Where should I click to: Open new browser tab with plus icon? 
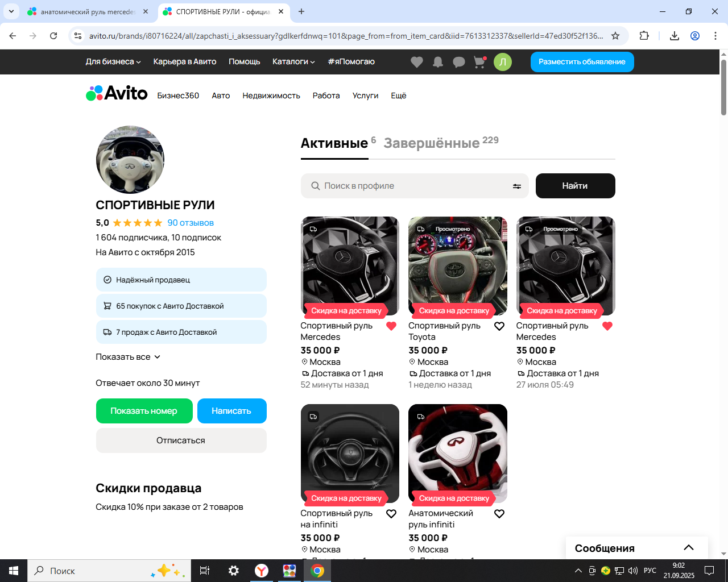[x=301, y=11]
